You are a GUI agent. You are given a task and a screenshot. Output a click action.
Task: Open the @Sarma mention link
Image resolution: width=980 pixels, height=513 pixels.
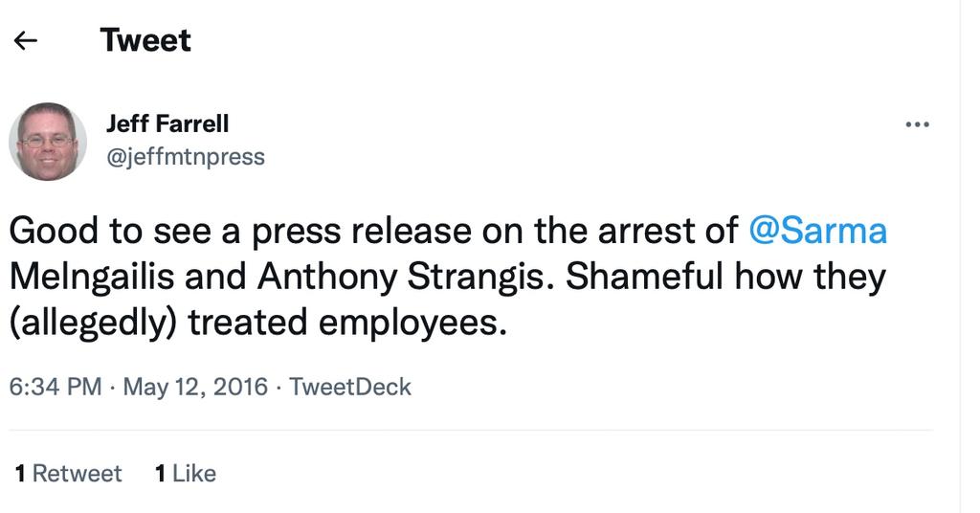[x=816, y=231]
